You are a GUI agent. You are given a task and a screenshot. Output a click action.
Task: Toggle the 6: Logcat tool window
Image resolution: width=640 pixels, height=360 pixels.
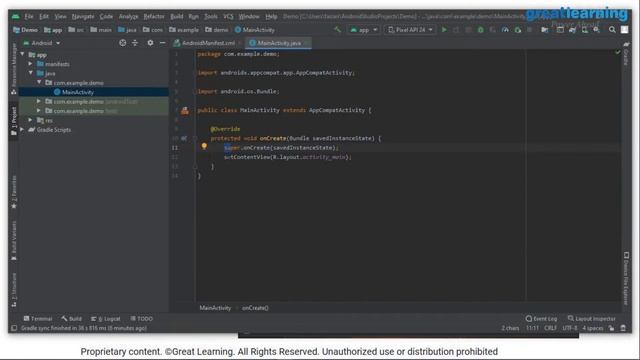point(105,319)
